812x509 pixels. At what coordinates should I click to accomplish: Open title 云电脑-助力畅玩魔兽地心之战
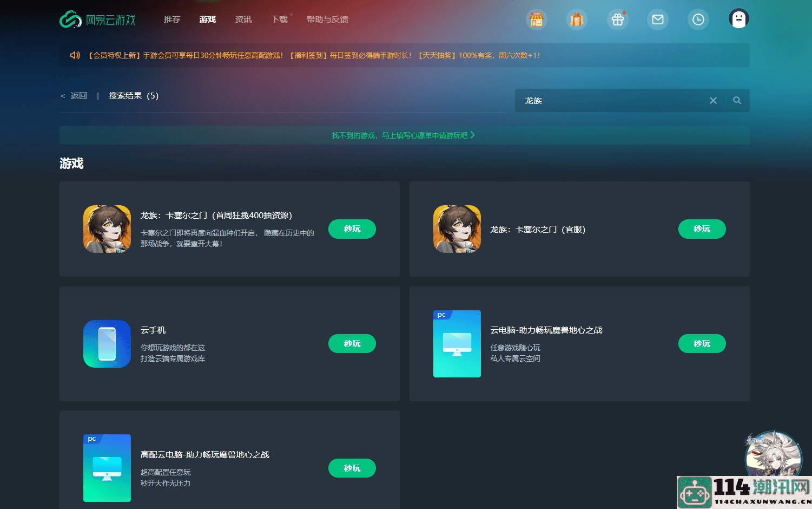(x=546, y=330)
